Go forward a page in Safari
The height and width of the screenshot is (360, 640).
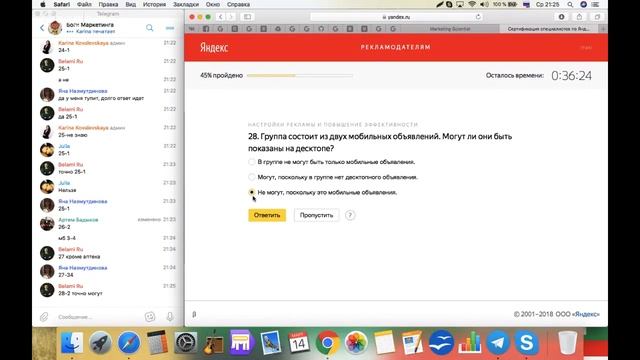click(x=231, y=17)
